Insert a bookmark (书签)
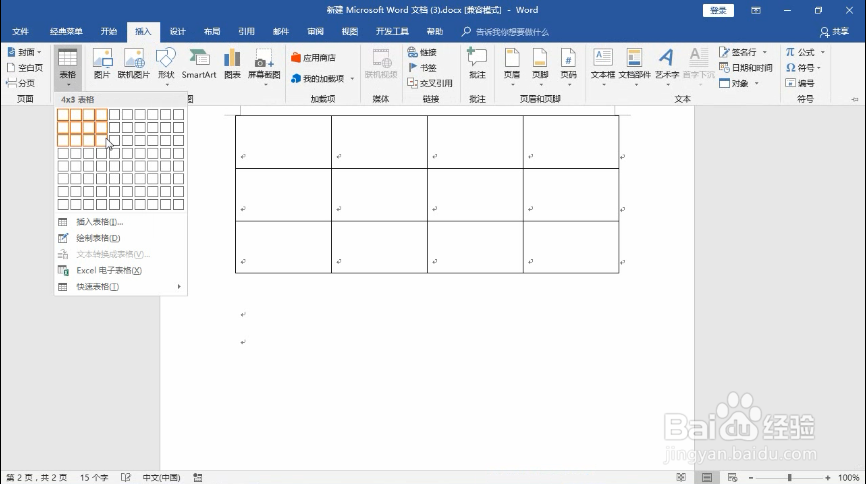Screen dimensions: 866x484 click(x=423, y=67)
